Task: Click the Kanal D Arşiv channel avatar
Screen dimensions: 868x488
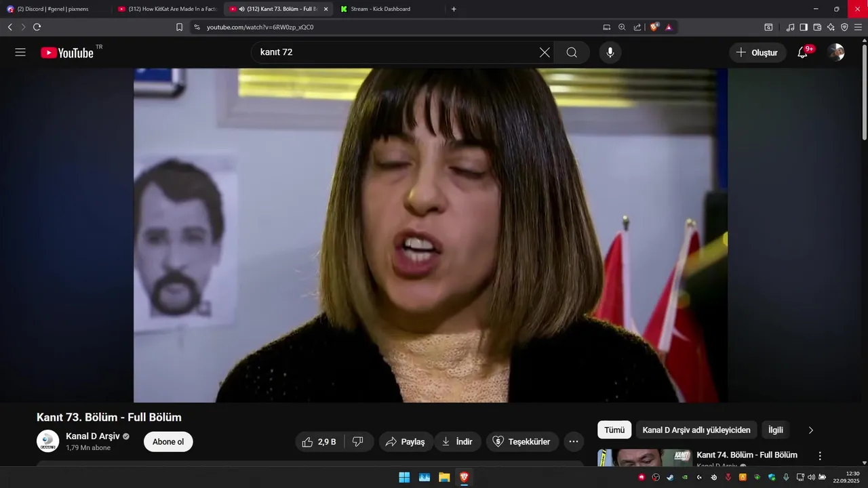Action: [x=47, y=441]
